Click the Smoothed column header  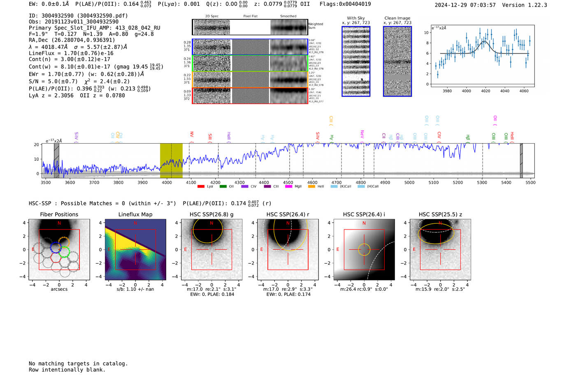(288, 16)
